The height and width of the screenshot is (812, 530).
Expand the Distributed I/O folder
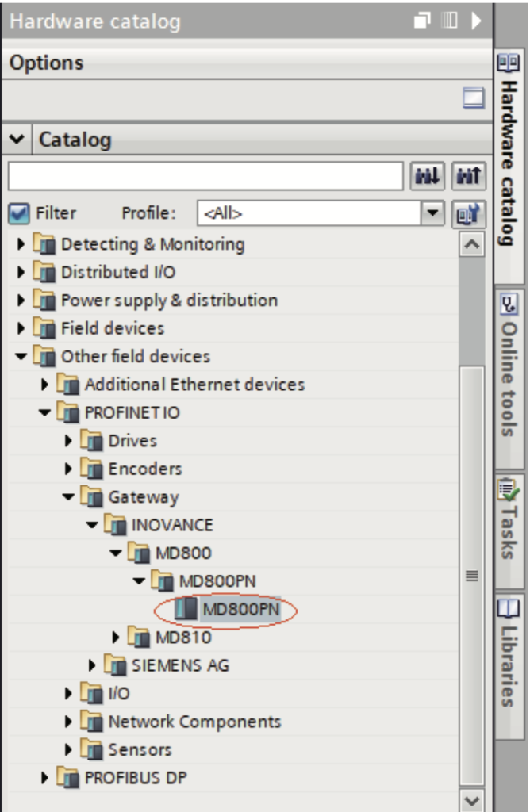(x=21, y=272)
